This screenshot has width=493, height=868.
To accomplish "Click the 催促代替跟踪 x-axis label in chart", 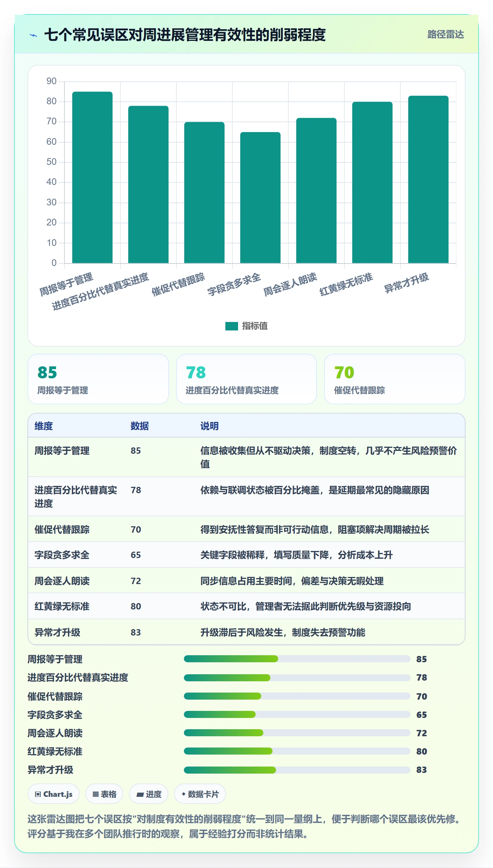I will tap(178, 284).
